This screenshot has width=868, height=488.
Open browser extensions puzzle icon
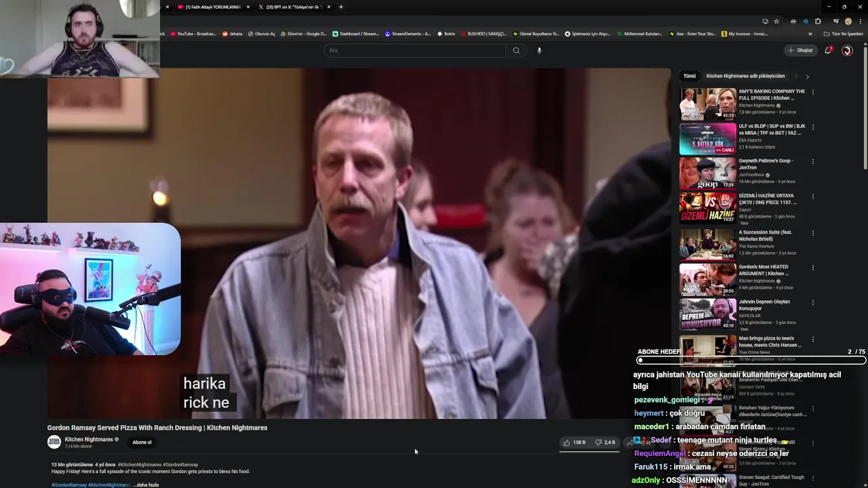click(x=818, y=22)
